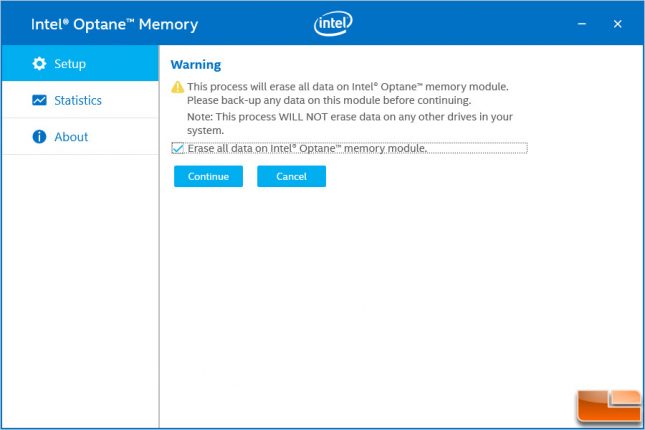Image resolution: width=645 pixels, height=430 pixels.
Task: Click the yellow warning triangle icon
Action: 178,87
